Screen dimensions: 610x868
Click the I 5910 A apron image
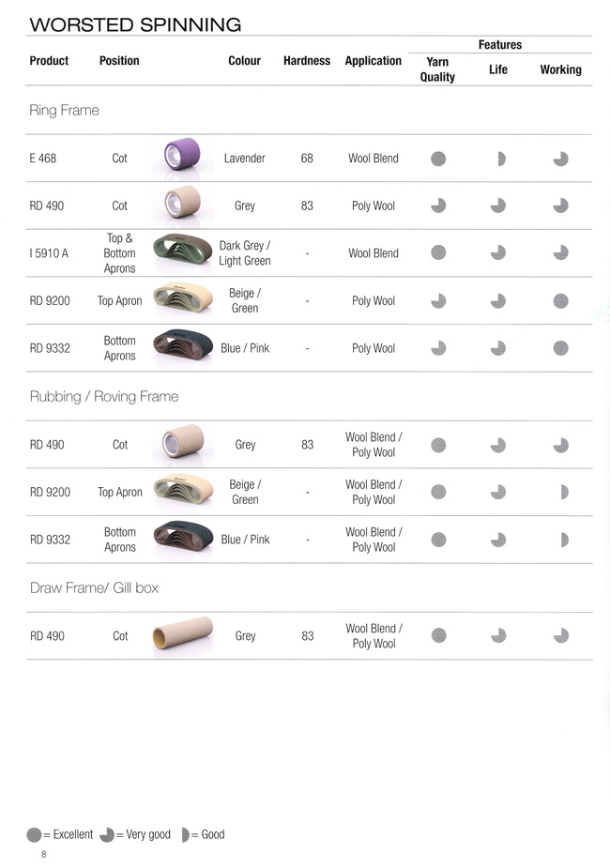point(183,251)
